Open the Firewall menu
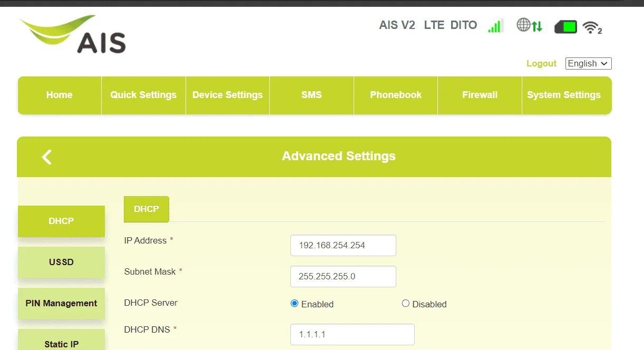Viewport: 644px width, 350px height. (480, 95)
